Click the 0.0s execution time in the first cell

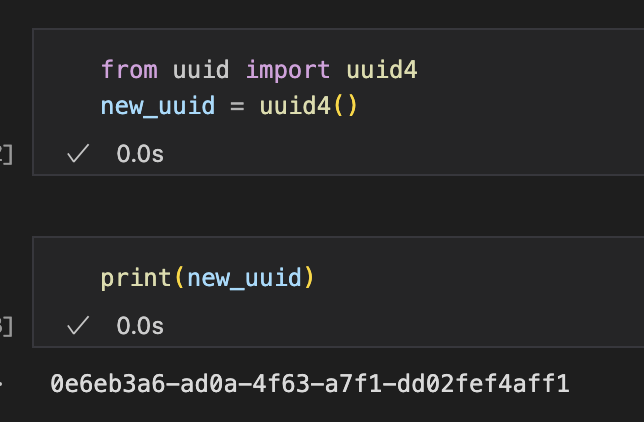[x=140, y=154]
